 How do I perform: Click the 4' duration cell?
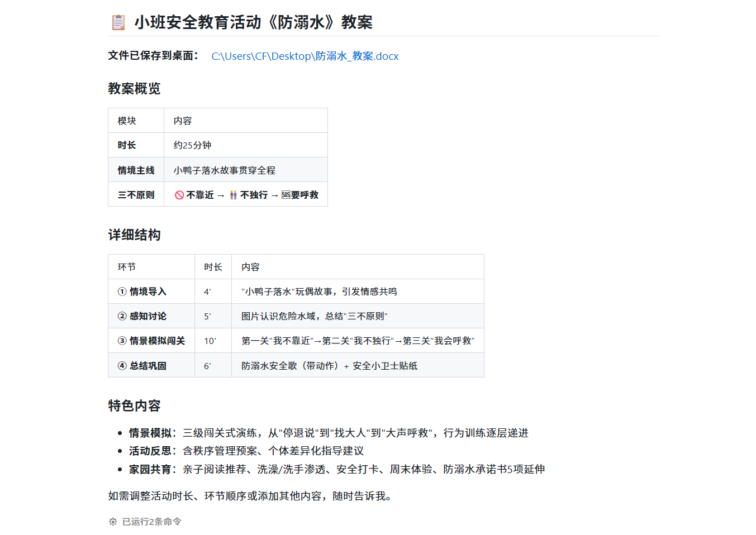pyautogui.click(x=213, y=292)
